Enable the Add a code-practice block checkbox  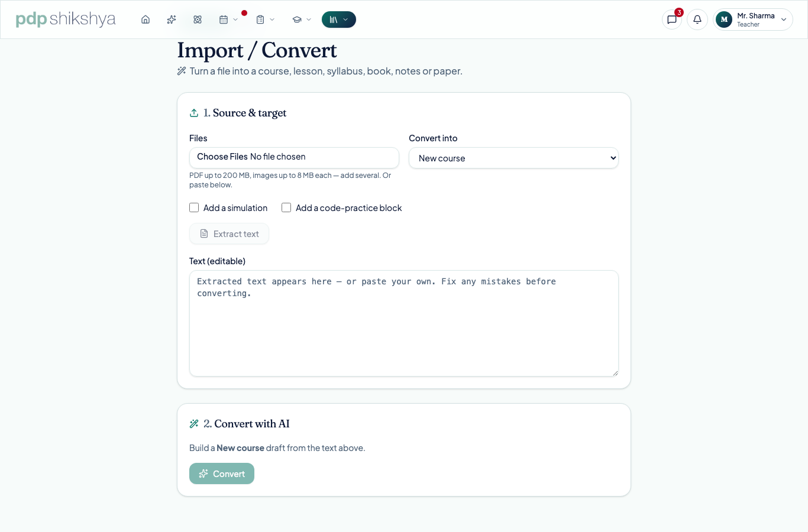[286, 207]
